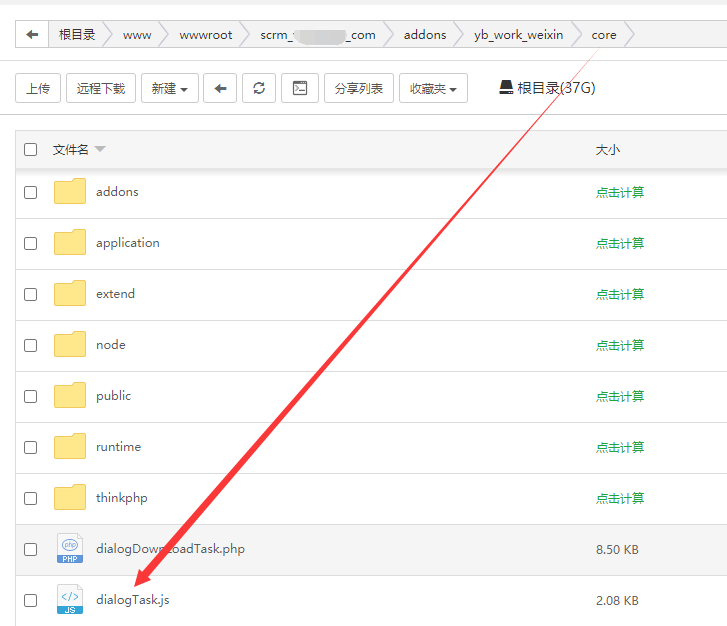Image resolution: width=727 pixels, height=626 pixels.
Task: Click the addons folder icon
Action: click(x=70, y=192)
